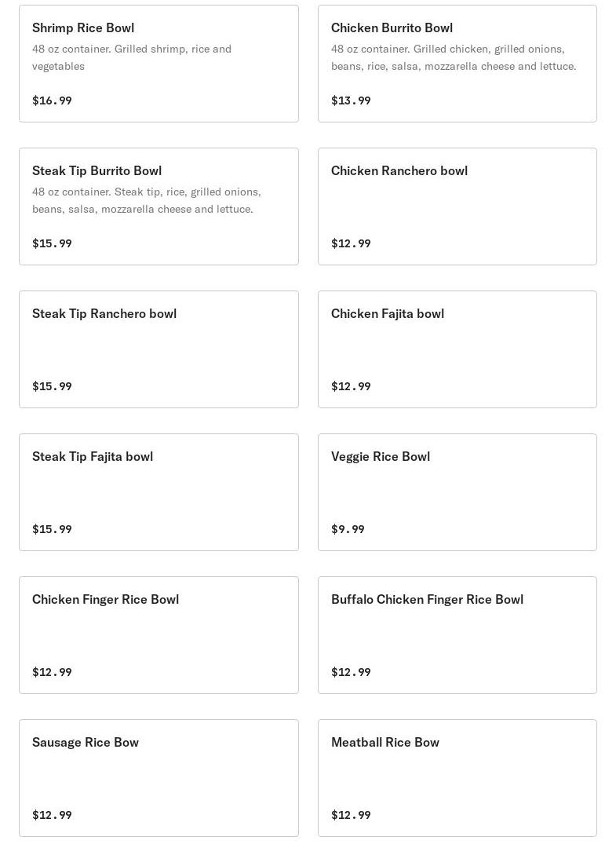Click the Chicken Burrito Bowl description text
616x855 pixels.
pyautogui.click(x=453, y=57)
